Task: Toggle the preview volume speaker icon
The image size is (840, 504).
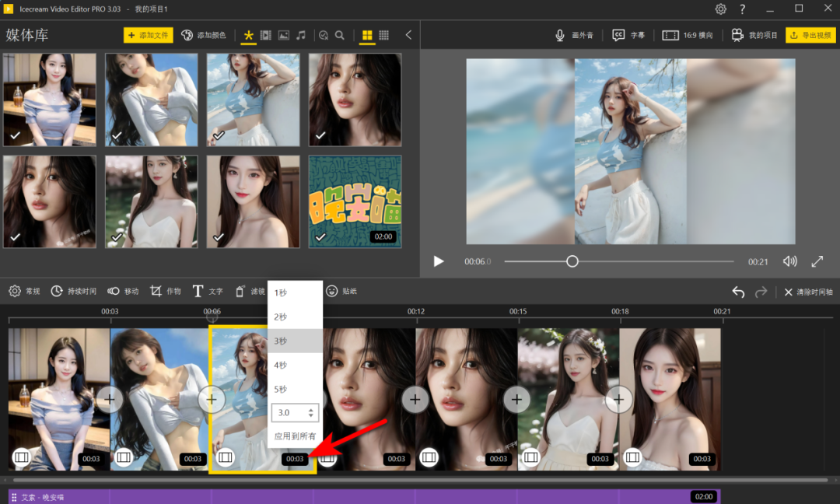Action: pyautogui.click(x=789, y=261)
